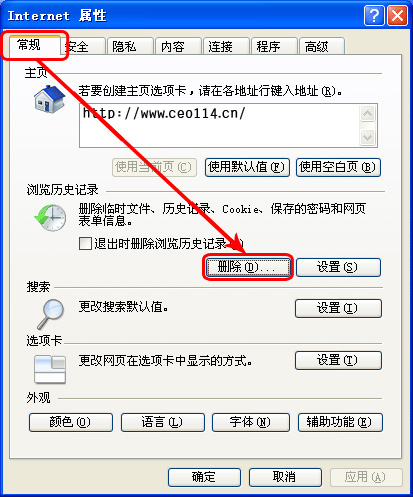Click the blue house homepage icon
This screenshot has height=497, width=413.
[x=50, y=99]
